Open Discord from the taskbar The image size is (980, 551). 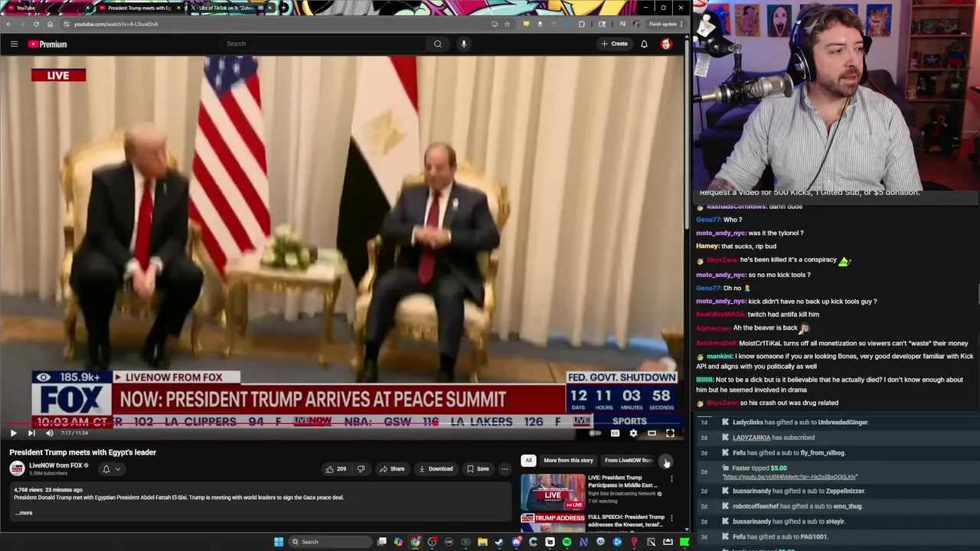(516, 542)
